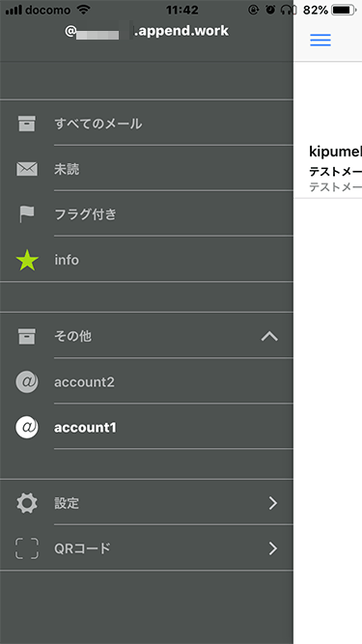This screenshot has height=644, width=362.
Task: Click the envelope icon for 未読
Action: point(27,169)
